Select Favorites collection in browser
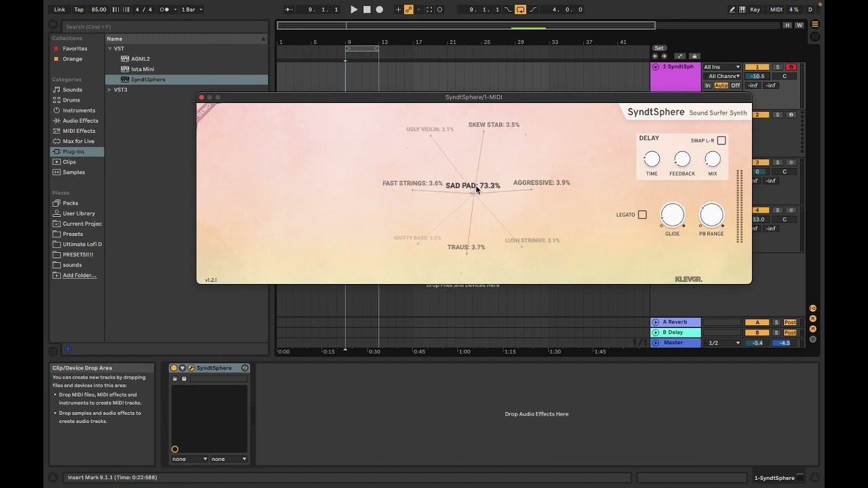Image resolution: width=868 pixels, height=488 pixels. pos(75,49)
